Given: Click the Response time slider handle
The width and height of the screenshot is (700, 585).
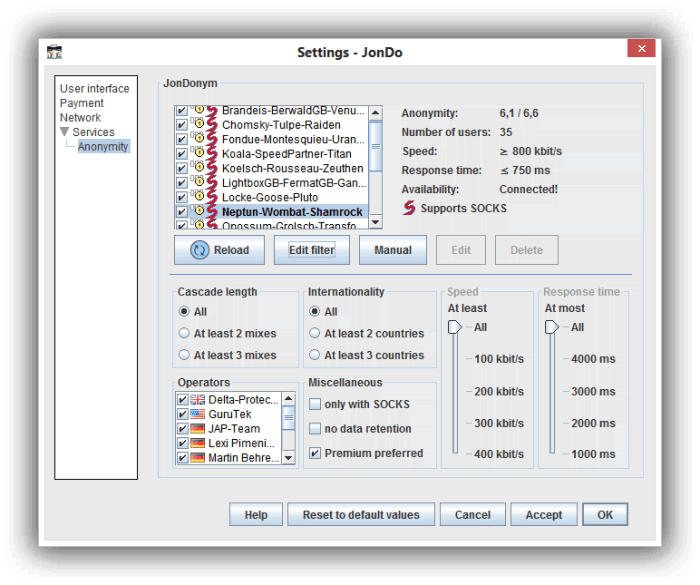Looking at the screenshot, I should pyautogui.click(x=551, y=327).
